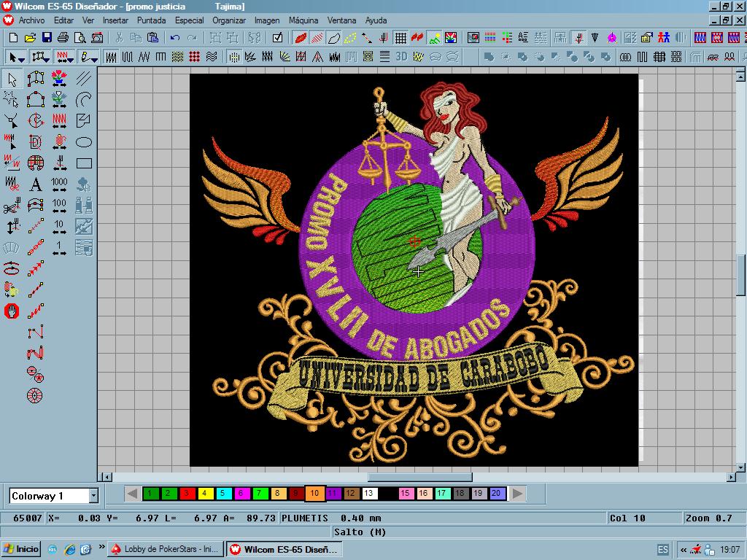Open the Internet Explorer quick launch icon
The height and width of the screenshot is (560, 747).
point(69,549)
